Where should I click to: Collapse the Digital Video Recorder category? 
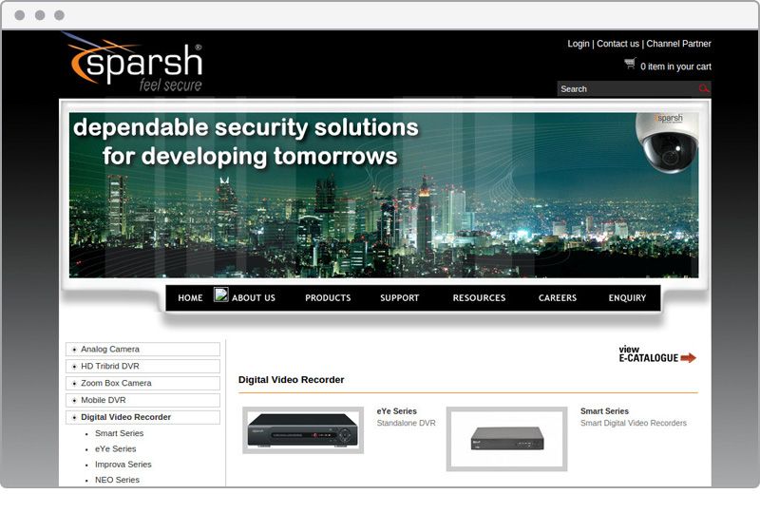click(142, 417)
